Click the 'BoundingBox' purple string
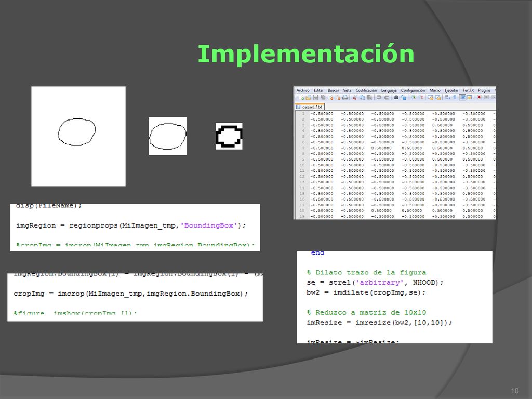This screenshot has width=532, height=399. (x=209, y=225)
